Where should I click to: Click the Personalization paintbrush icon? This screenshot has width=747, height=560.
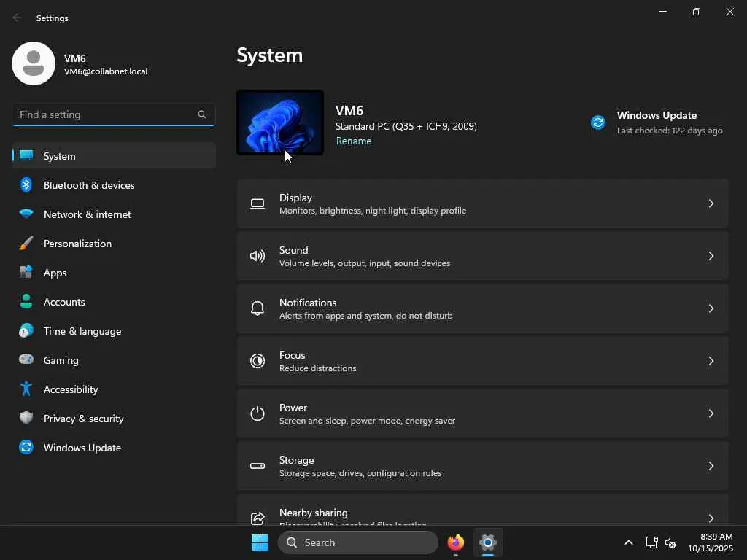(26, 244)
